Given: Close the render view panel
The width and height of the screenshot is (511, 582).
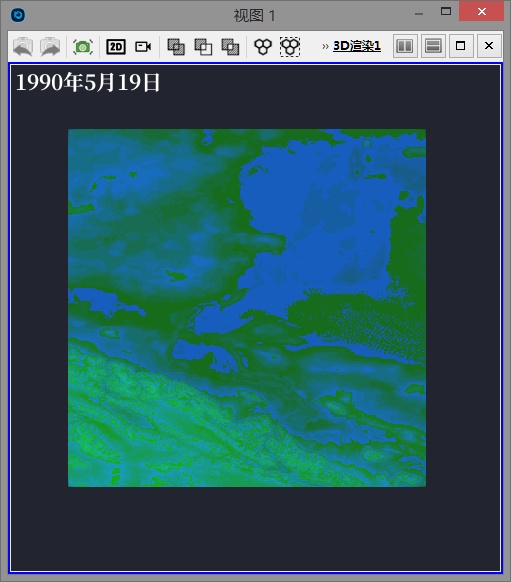Looking at the screenshot, I should (489, 46).
